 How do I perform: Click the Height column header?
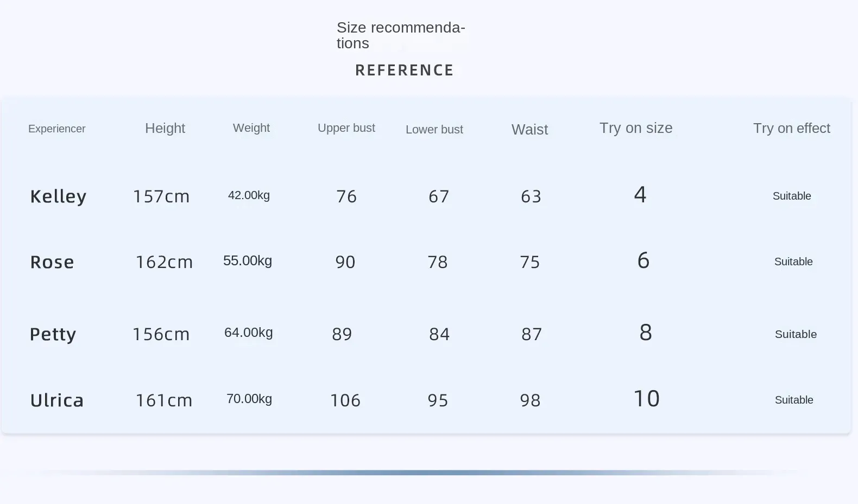[165, 129]
